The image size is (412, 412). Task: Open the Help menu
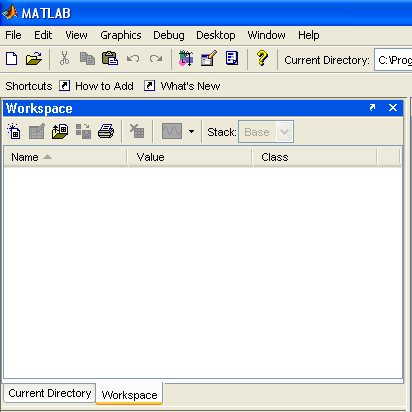309,35
